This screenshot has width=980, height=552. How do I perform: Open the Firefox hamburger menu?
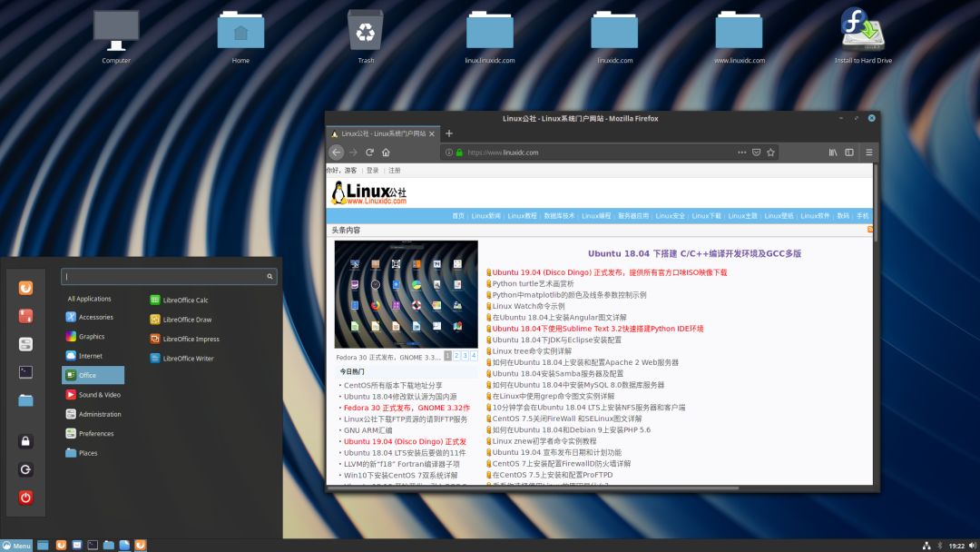click(868, 152)
